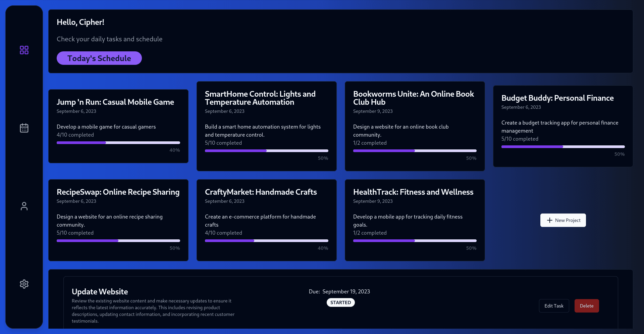Click '4/10 completed' on CraftyMarket card
The width and height of the screenshot is (644, 334).
point(223,233)
